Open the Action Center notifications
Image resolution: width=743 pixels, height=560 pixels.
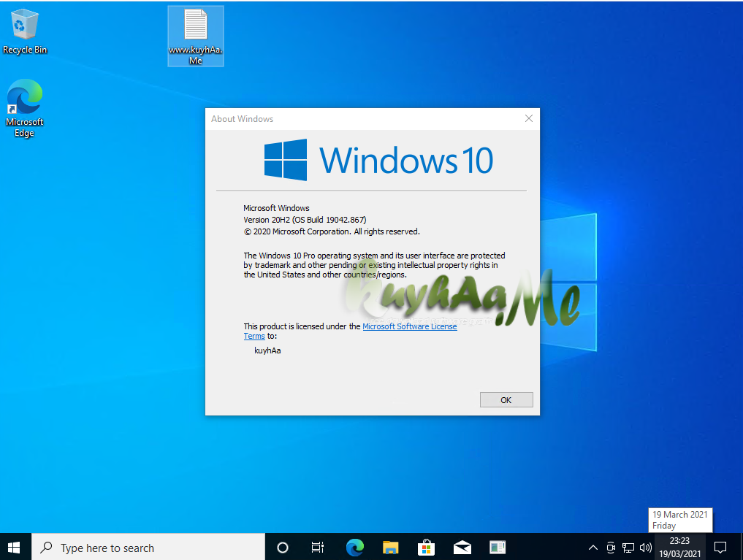[720, 547]
